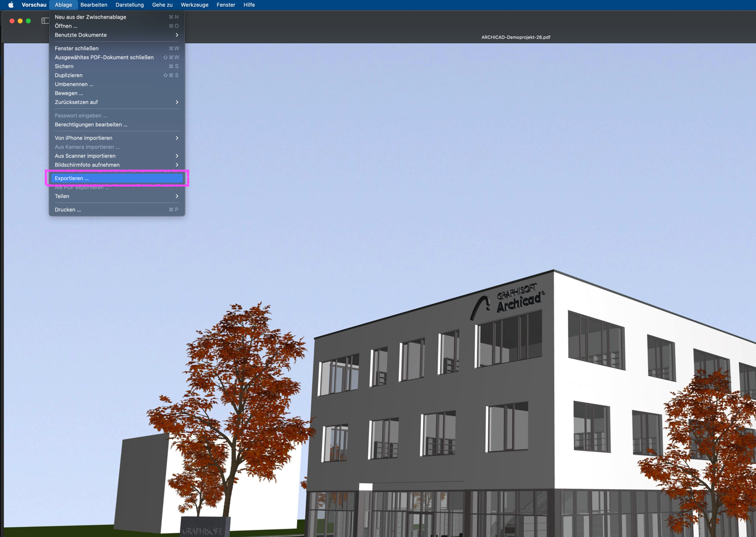Open the Hilfe menu
This screenshot has width=756, height=537.
click(x=249, y=5)
